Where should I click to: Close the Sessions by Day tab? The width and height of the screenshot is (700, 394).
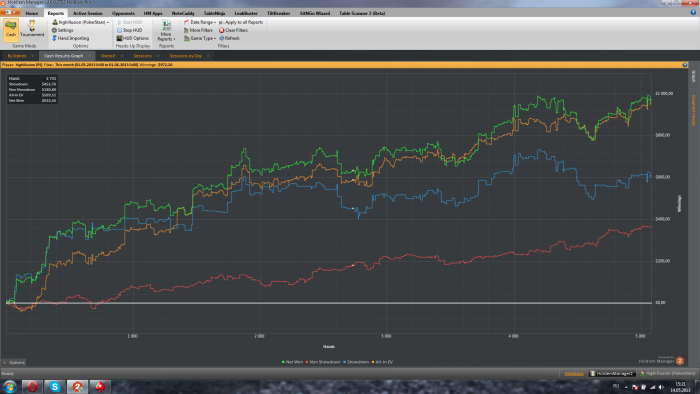coord(208,56)
